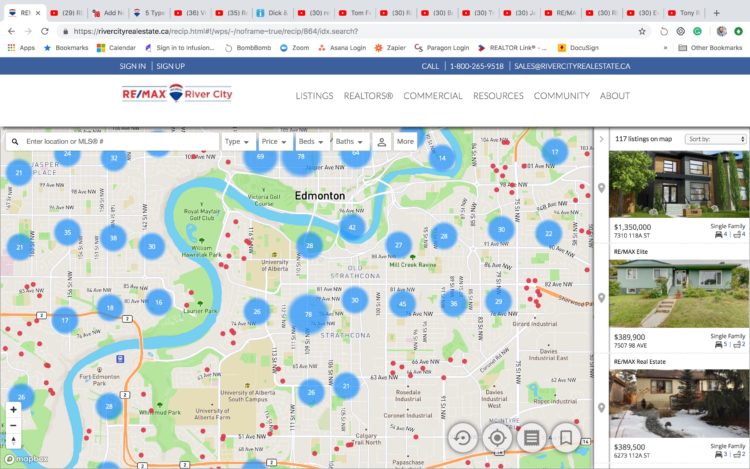Open the LISTINGS menu
Image resolution: width=750 pixels, height=469 pixels.
pyautogui.click(x=314, y=96)
